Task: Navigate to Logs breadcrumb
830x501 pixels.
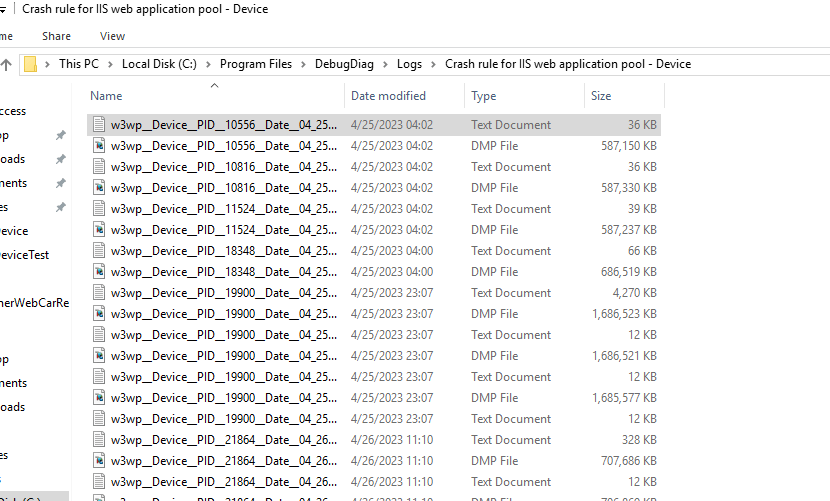Action: [409, 64]
